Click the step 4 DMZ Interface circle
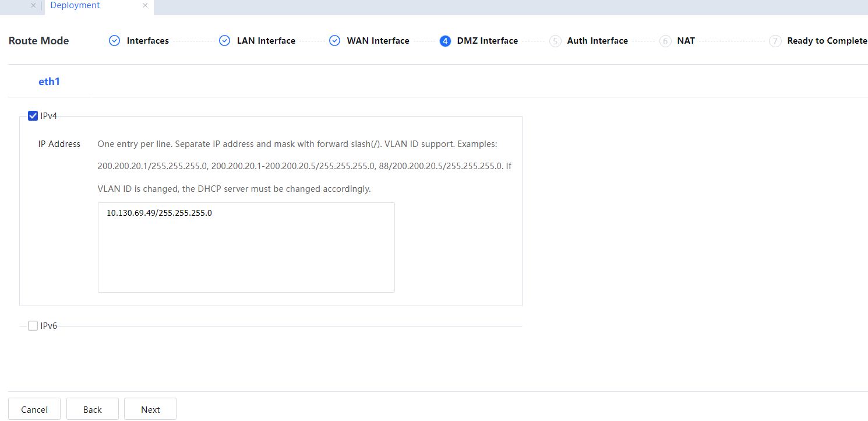Screen dimensions: 868x421 [445, 41]
